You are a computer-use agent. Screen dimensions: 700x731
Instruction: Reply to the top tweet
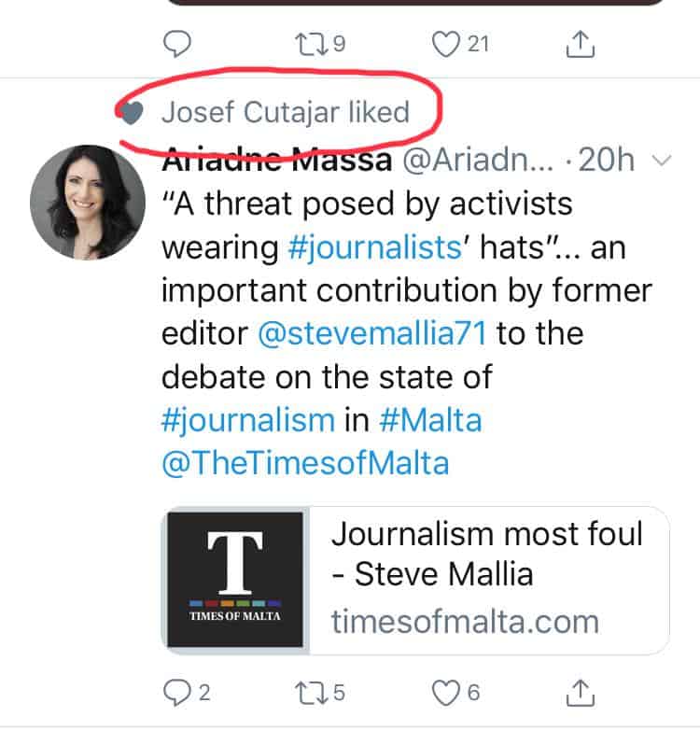tap(180, 43)
